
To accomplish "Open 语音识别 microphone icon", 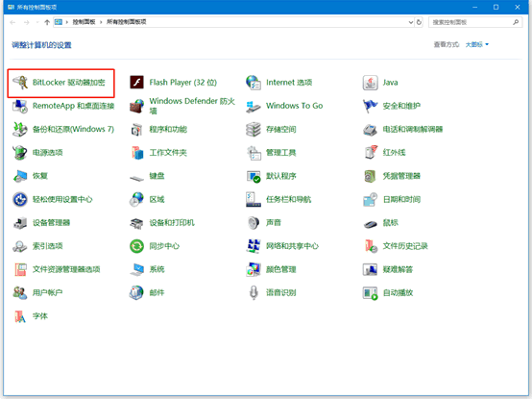I will pyautogui.click(x=254, y=292).
